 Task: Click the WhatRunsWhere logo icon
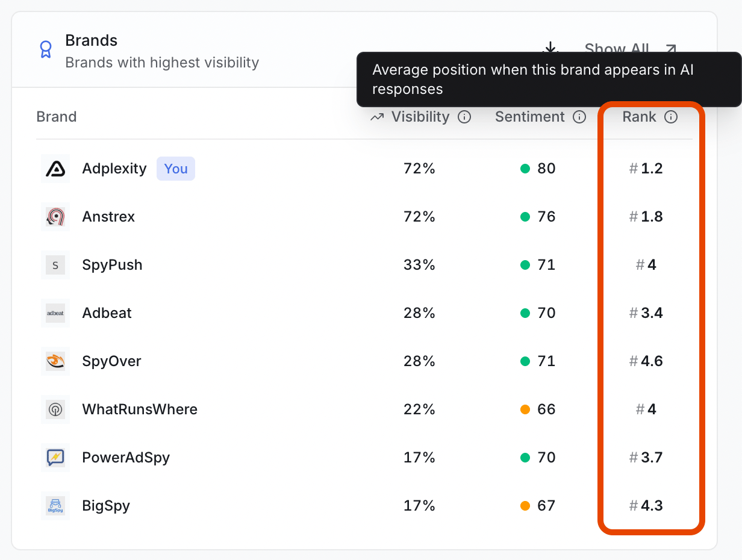[55, 409]
